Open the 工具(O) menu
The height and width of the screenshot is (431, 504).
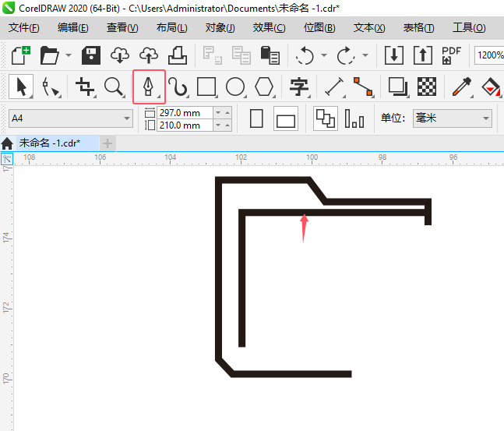(469, 28)
